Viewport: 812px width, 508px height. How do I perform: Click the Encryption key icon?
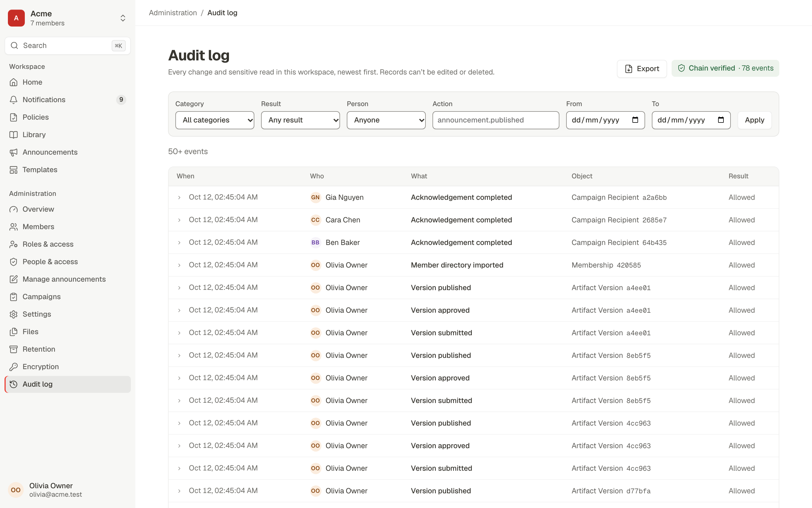[14, 367]
